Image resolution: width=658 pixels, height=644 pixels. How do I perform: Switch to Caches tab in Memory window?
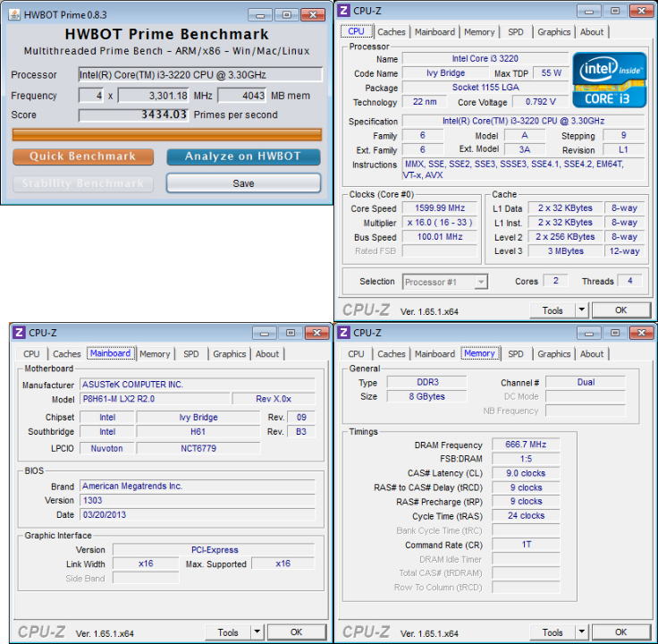tap(391, 354)
